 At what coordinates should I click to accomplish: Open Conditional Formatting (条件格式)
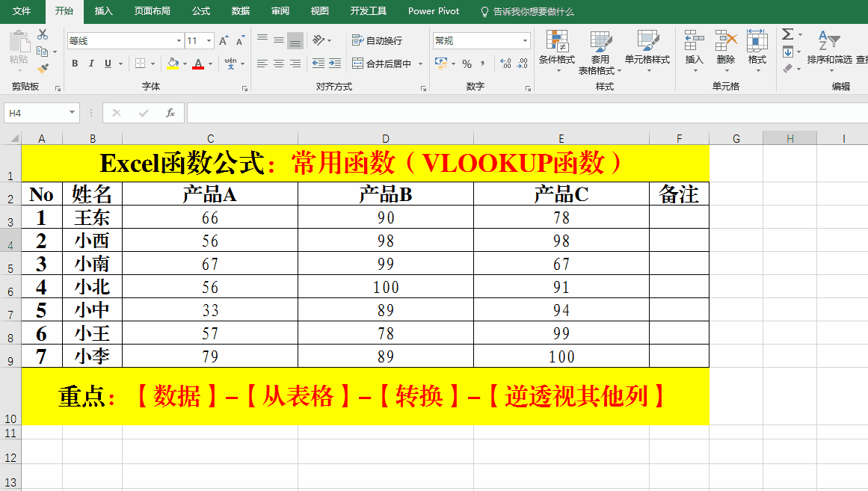[x=557, y=52]
